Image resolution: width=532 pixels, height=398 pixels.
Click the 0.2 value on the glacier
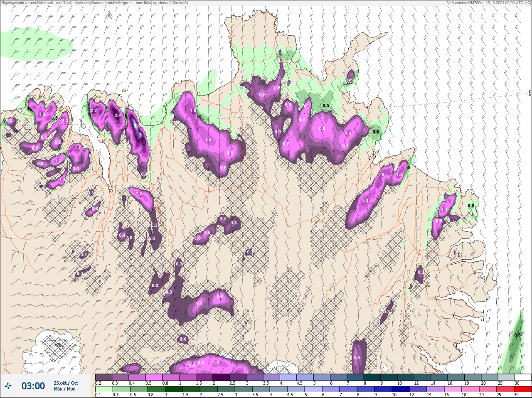(59, 346)
